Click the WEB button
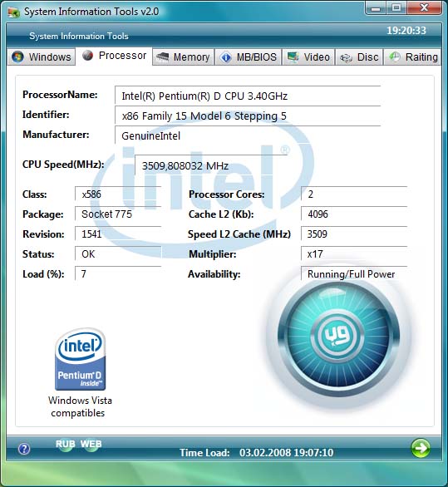This screenshot has height=487, width=448. (91, 445)
